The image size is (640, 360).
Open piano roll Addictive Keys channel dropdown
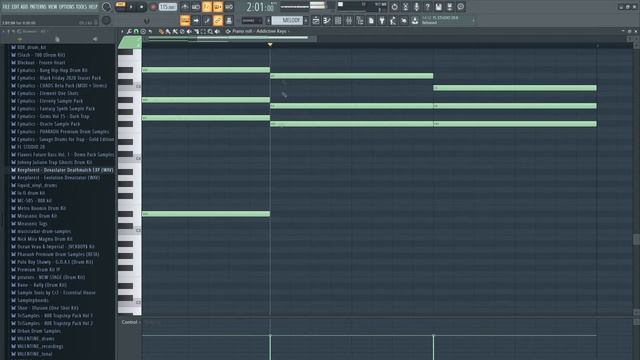[x=260, y=31]
